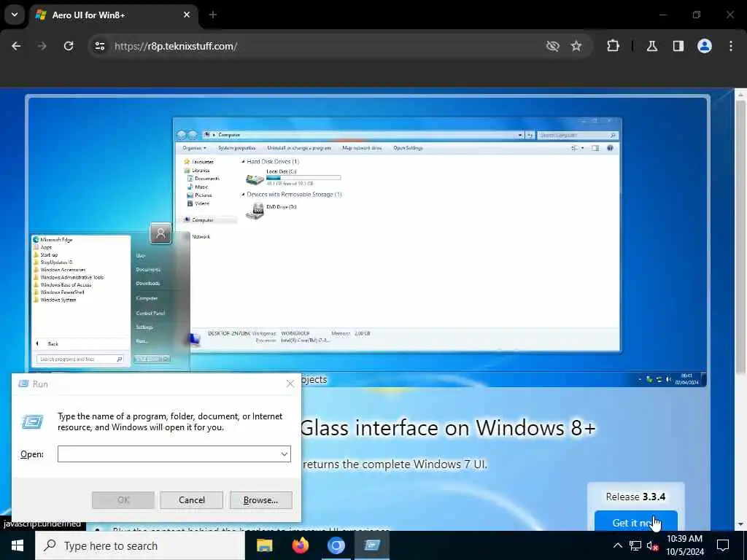Show hidden system tray icons
The width and height of the screenshot is (747, 560).
click(x=617, y=545)
